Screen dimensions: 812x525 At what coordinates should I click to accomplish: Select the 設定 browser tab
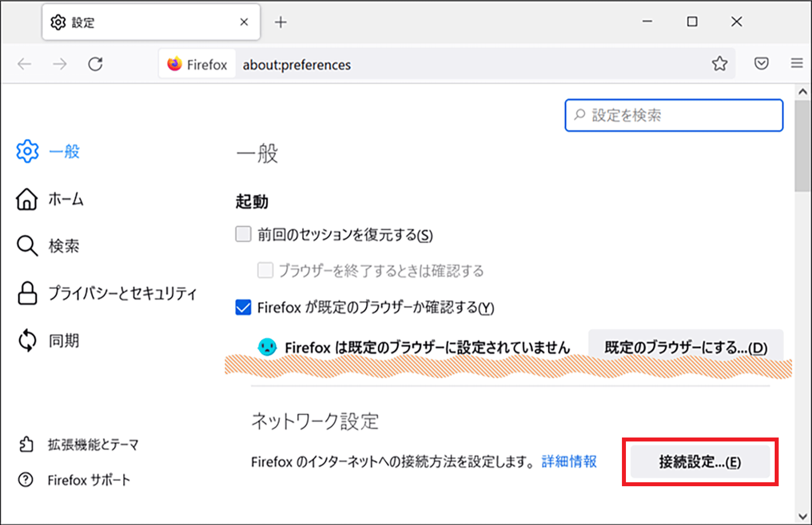click(x=151, y=22)
